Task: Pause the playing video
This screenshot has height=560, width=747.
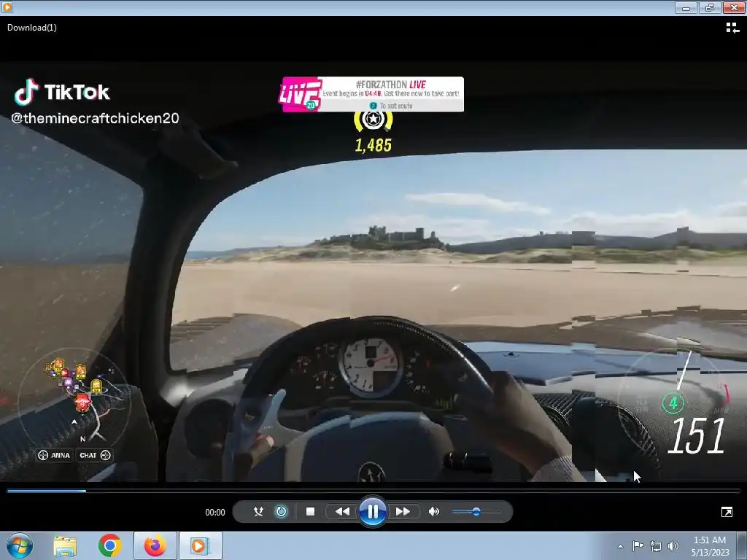Action: (373, 511)
